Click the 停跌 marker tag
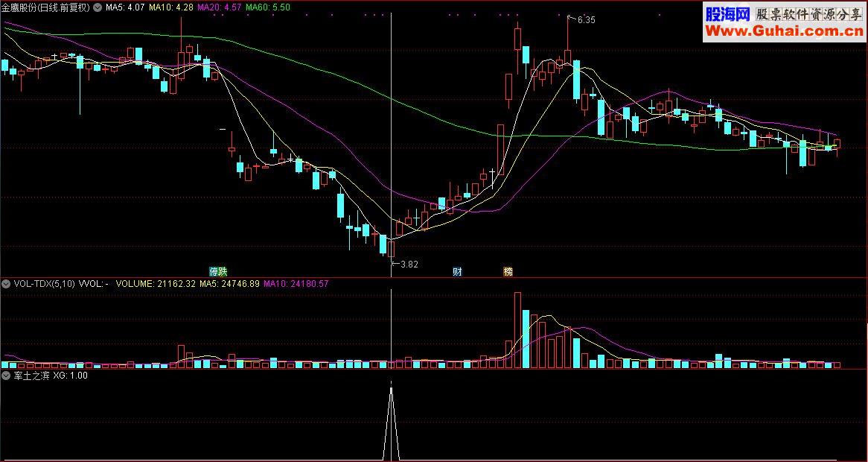Image resolution: width=868 pixels, height=462 pixels. [x=218, y=272]
